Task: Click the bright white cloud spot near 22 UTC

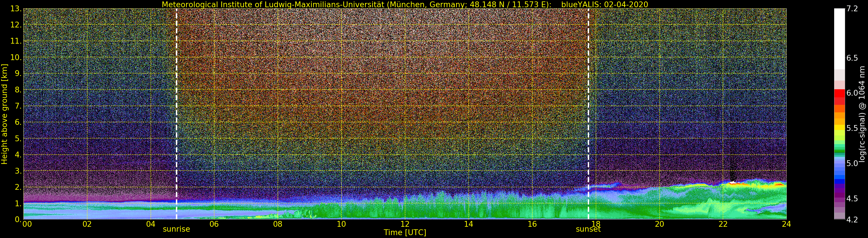Action: pyautogui.click(x=733, y=182)
